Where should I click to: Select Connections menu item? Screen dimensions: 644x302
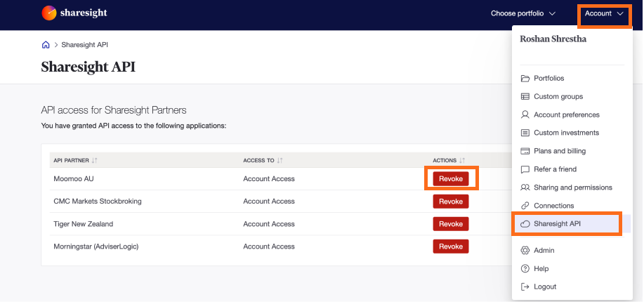coord(553,206)
